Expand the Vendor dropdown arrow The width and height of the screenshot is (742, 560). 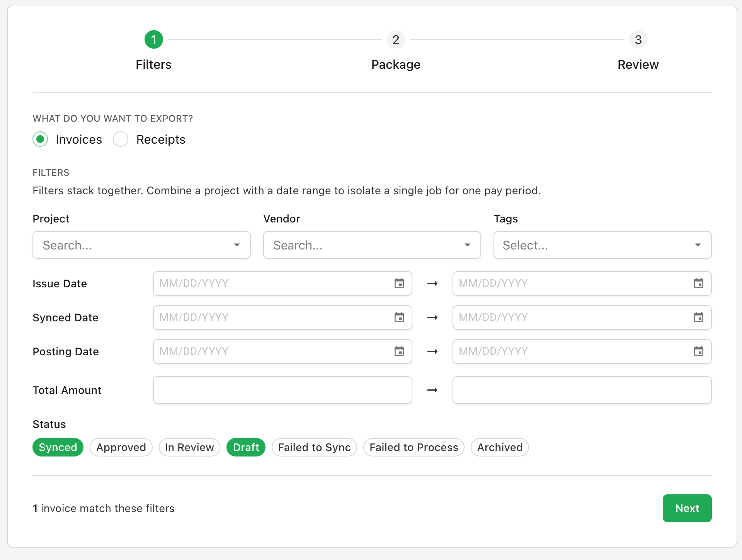tap(467, 245)
